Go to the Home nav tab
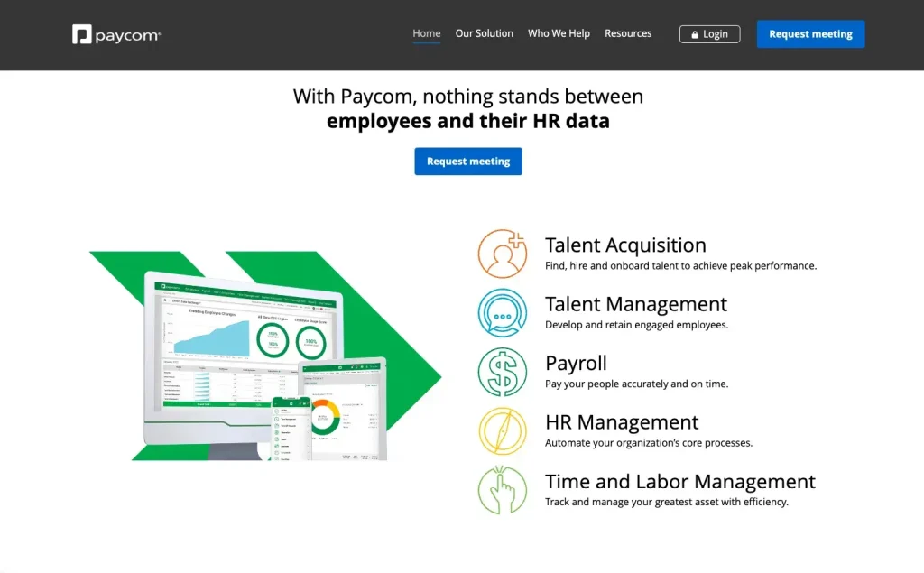Viewport: 924px width, 573px height. click(427, 33)
